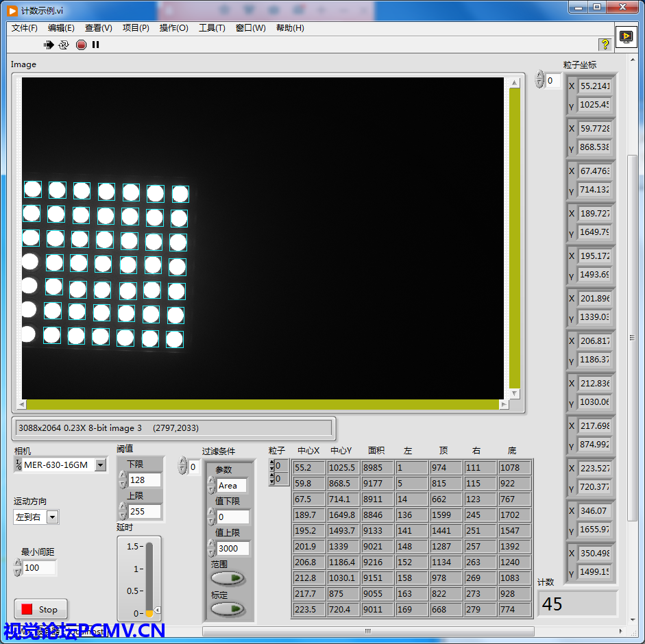Click the 粒子坐标 array index stepper

pyautogui.click(x=539, y=80)
